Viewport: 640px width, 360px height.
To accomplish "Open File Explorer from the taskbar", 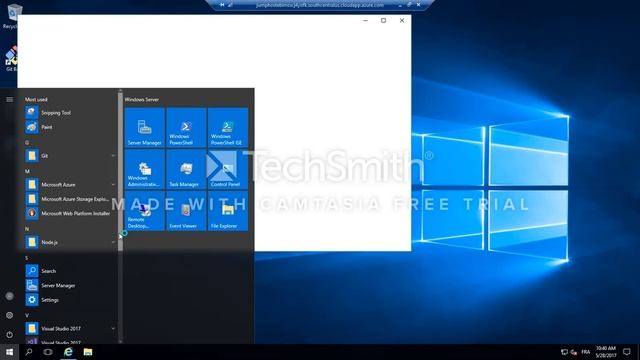I will click(88, 352).
